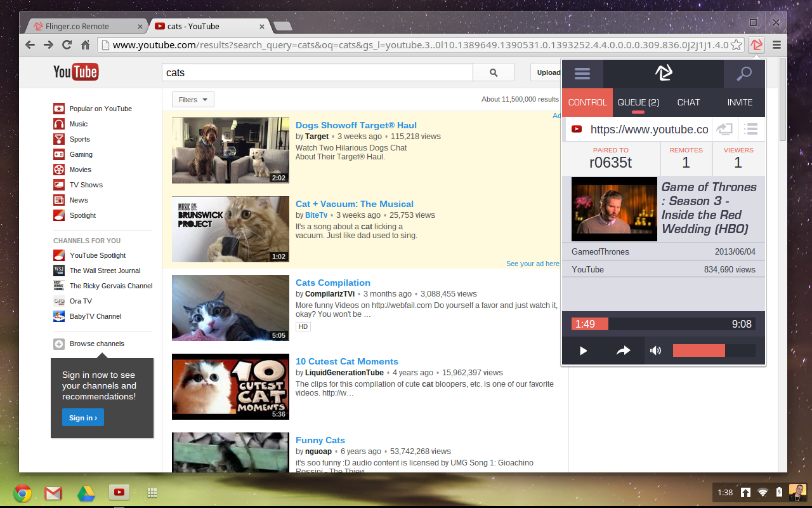Click the See your ad here link

(533, 264)
